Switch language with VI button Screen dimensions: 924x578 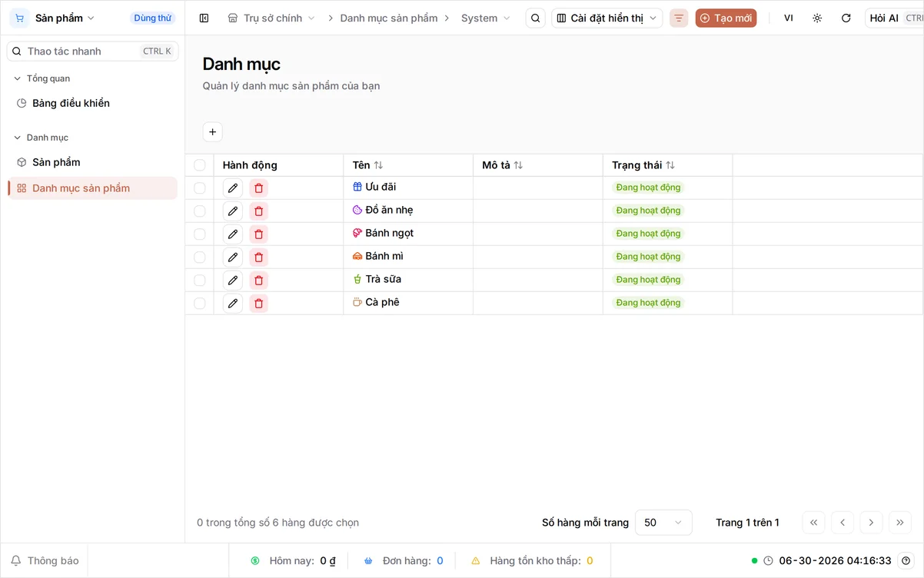(x=789, y=18)
